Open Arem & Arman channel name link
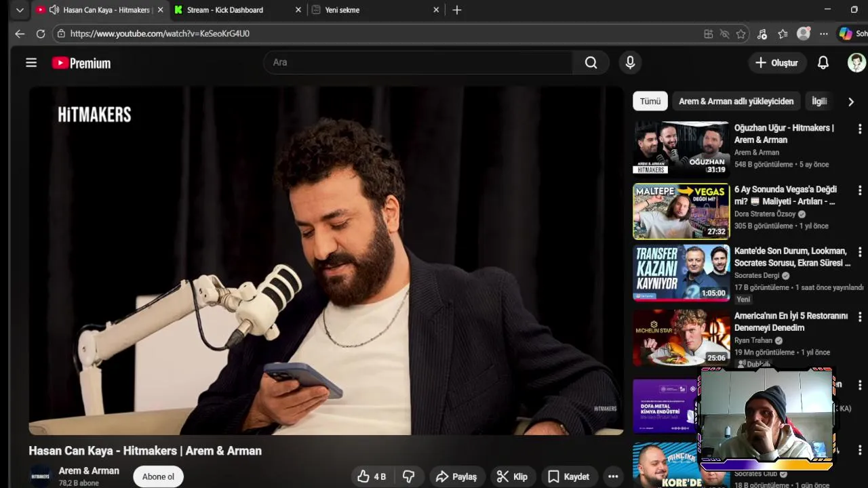 [x=89, y=470]
